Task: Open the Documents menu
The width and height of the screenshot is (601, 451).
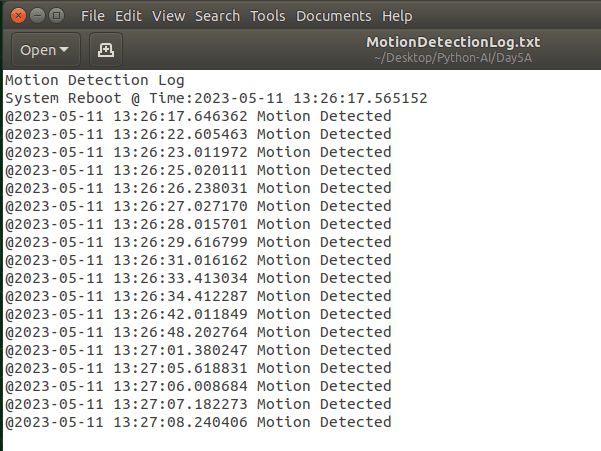Action: [334, 16]
